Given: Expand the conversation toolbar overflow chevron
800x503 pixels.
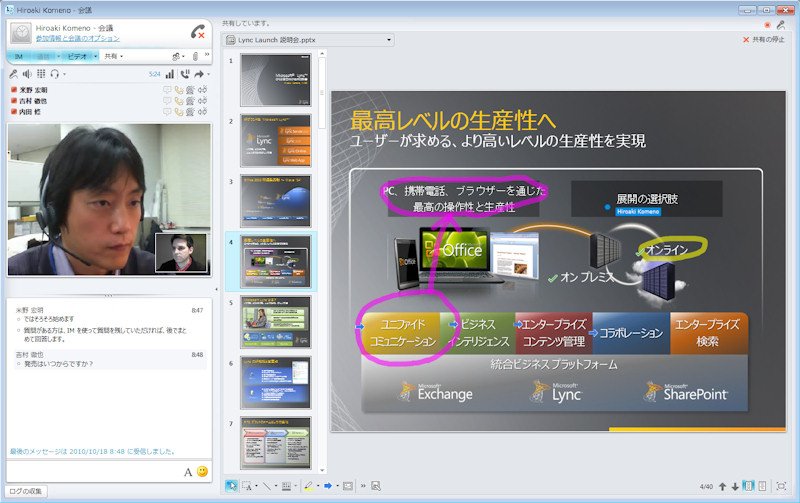Looking at the screenshot, I should coord(207,54).
